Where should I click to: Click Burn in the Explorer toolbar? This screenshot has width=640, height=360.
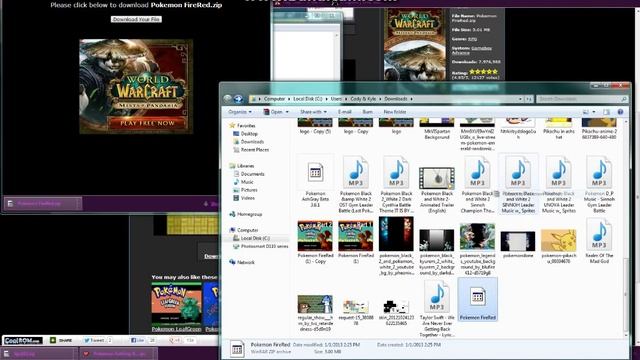(367, 112)
